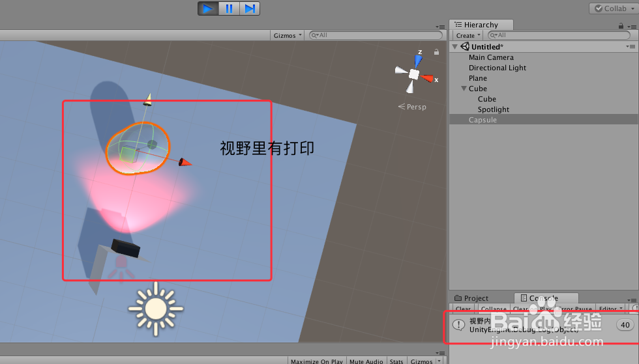Focus the Scene view search field

coord(376,35)
